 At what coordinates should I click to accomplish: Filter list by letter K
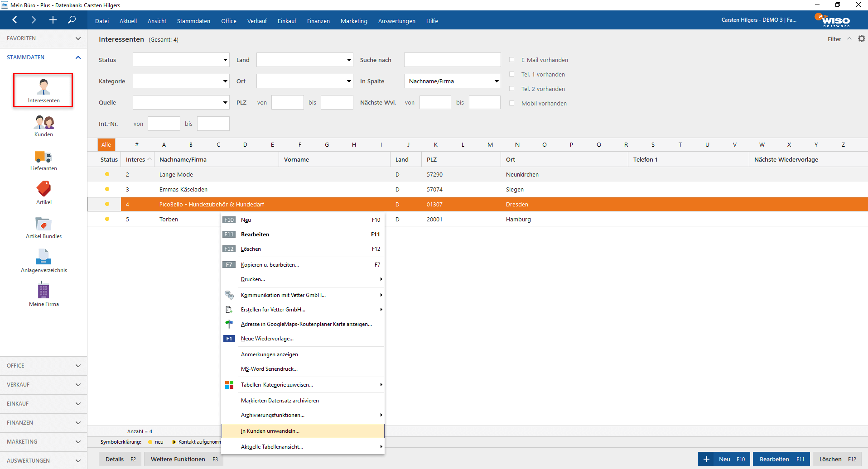click(x=436, y=145)
